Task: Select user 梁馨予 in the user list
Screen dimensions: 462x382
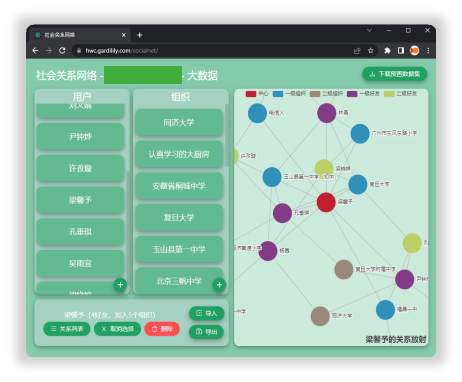Action: tap(80, 200)
